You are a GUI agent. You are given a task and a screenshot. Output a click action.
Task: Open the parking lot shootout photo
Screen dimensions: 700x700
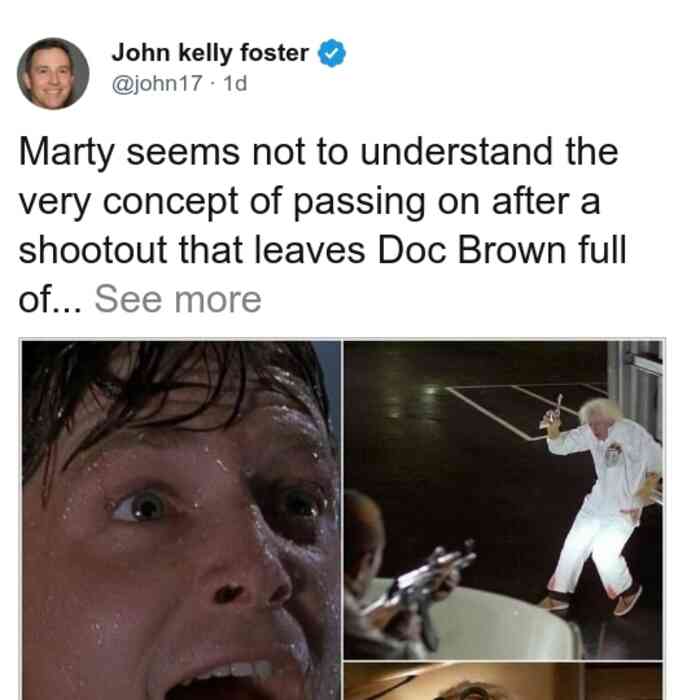[503, 500]
